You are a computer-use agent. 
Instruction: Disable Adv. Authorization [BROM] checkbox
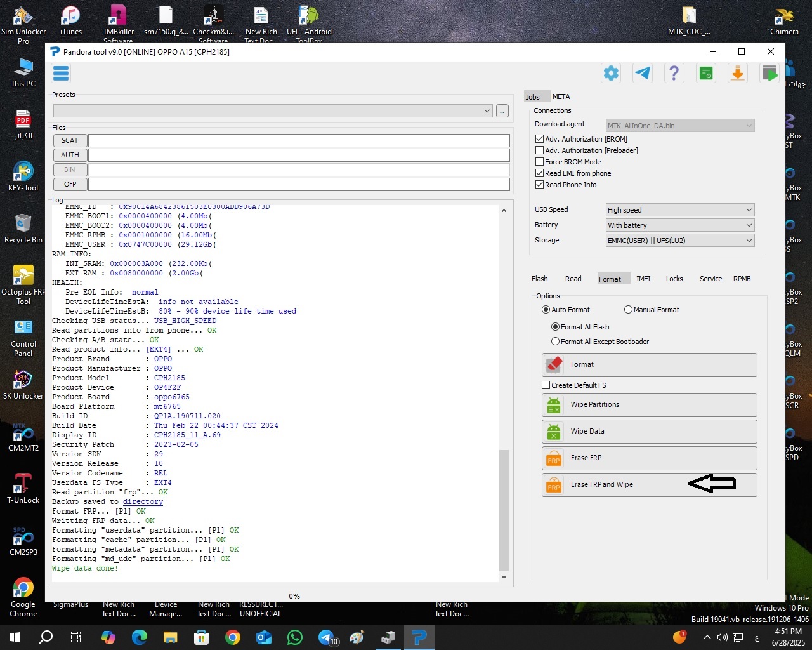pyautogui.click(x=539, y=139)
